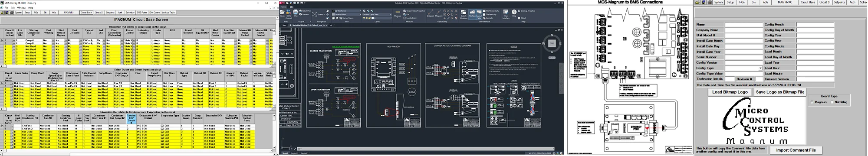
Task: Select the Locate Point tool
Action: pos(410,18)
